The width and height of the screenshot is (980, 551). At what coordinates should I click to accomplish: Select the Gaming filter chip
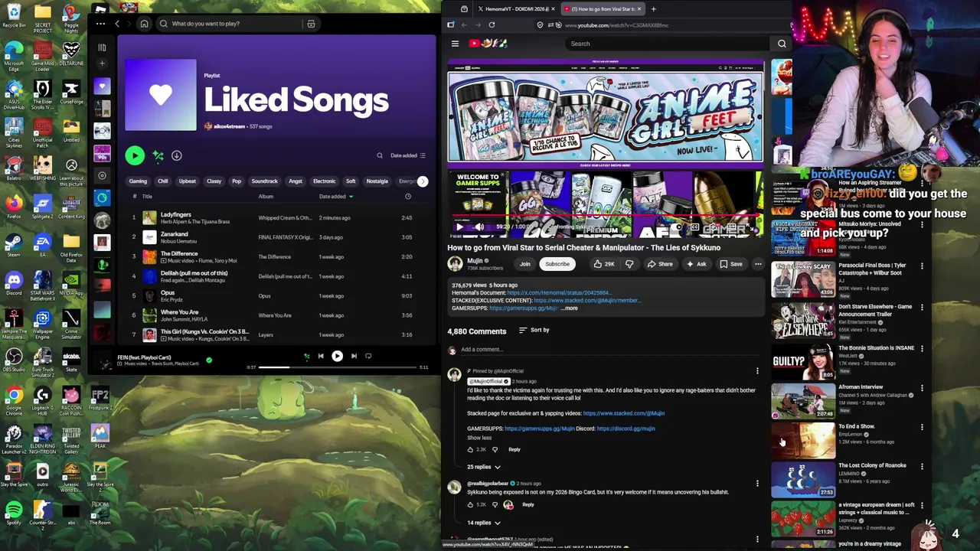[138, 181]
